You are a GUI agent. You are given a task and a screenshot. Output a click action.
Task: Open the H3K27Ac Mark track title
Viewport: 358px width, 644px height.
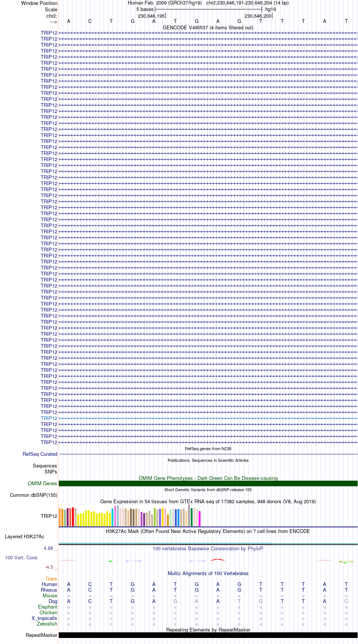pos(208,531)
